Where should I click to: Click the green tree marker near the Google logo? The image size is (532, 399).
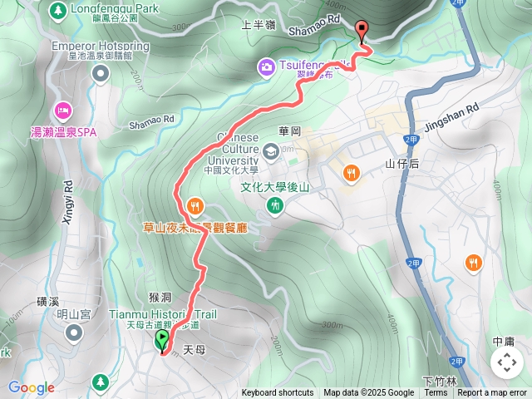pos(101,382)
